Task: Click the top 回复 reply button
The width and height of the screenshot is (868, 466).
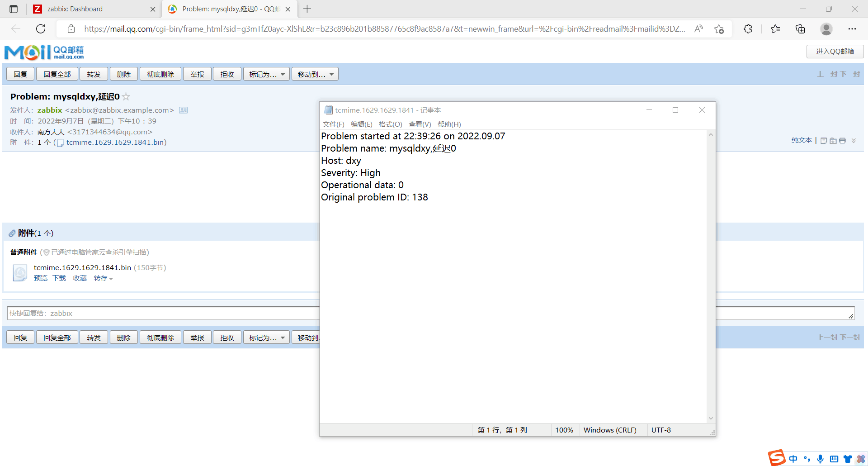Action: 20,74
